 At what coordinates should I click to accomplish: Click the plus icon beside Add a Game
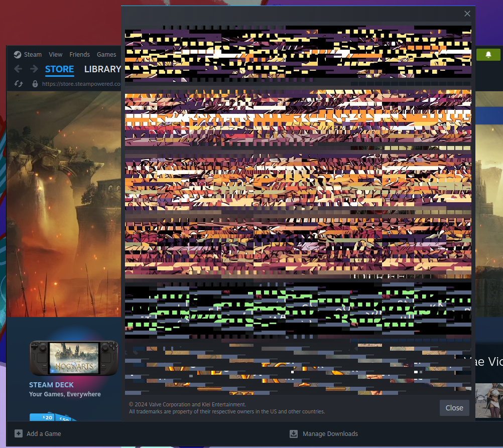pos(19,433)
